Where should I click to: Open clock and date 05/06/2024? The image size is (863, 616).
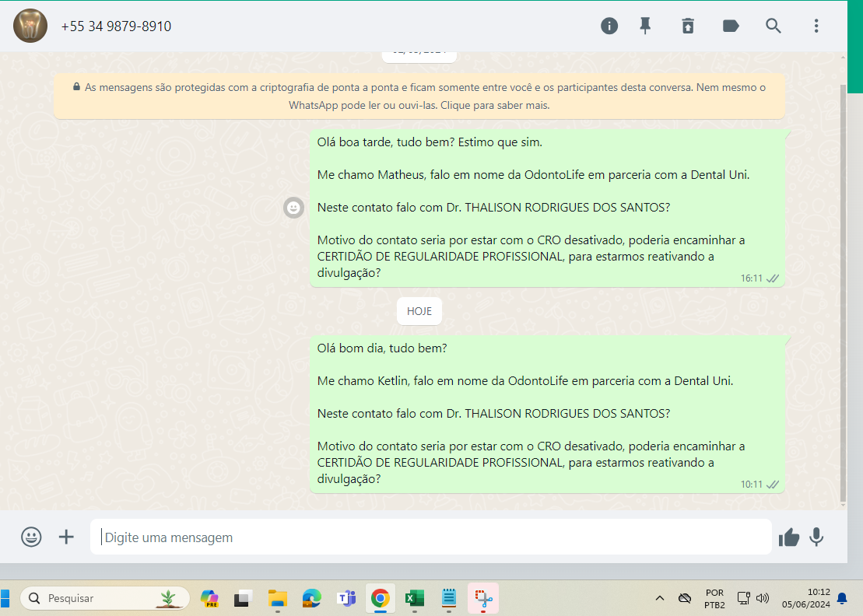point(805,598)
